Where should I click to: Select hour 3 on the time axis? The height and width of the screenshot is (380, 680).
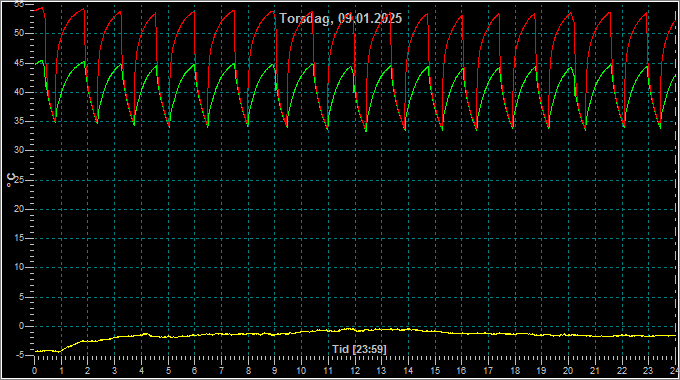(114, 371)
